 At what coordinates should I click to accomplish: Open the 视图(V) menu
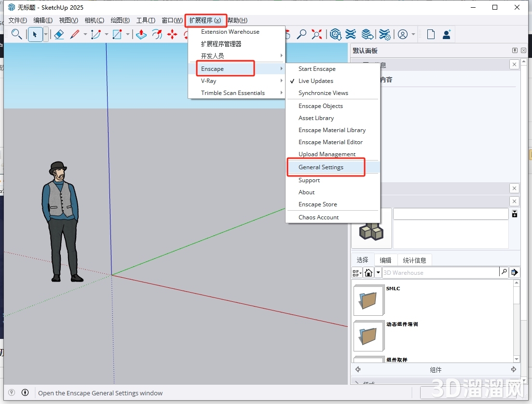(68, 20)
